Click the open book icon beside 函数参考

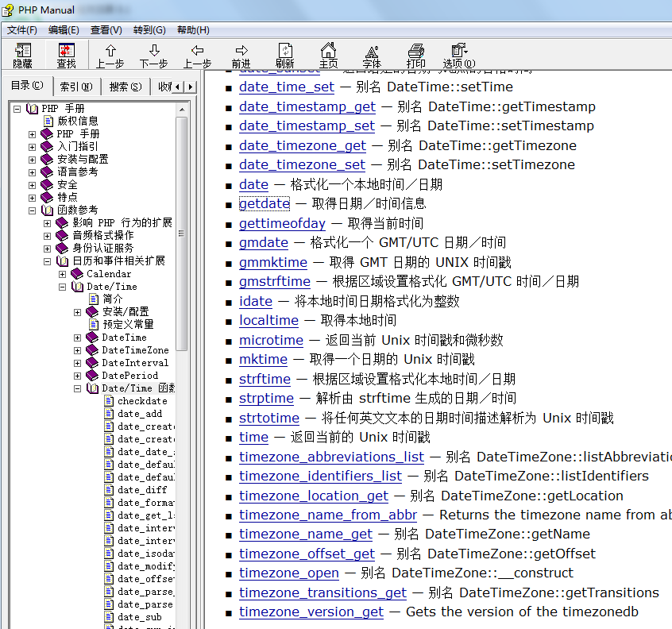47,210
